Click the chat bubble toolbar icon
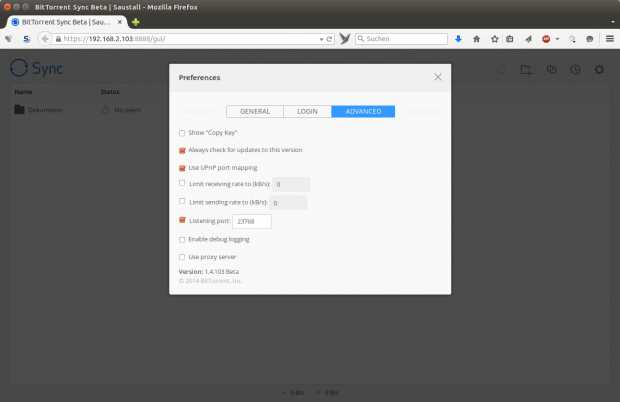The height and width of the screenshot is (402, 620). [590, 39]
